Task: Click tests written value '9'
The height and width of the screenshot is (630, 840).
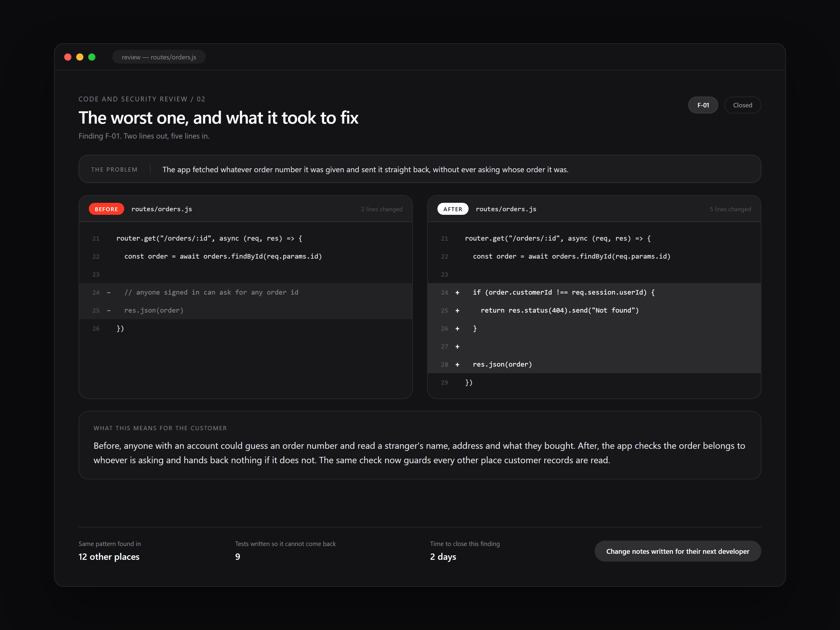Action: click(238, 556)
